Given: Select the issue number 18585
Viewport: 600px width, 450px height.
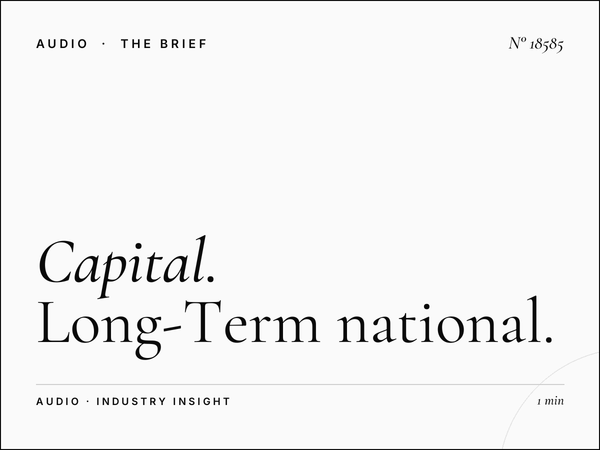Looking at the screenshot, I should tap(546, 44).
